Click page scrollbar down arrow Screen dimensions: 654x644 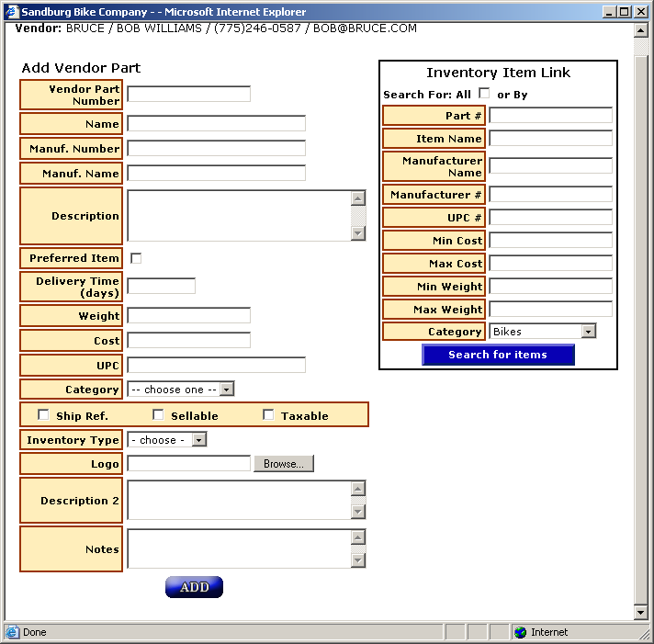640,613
